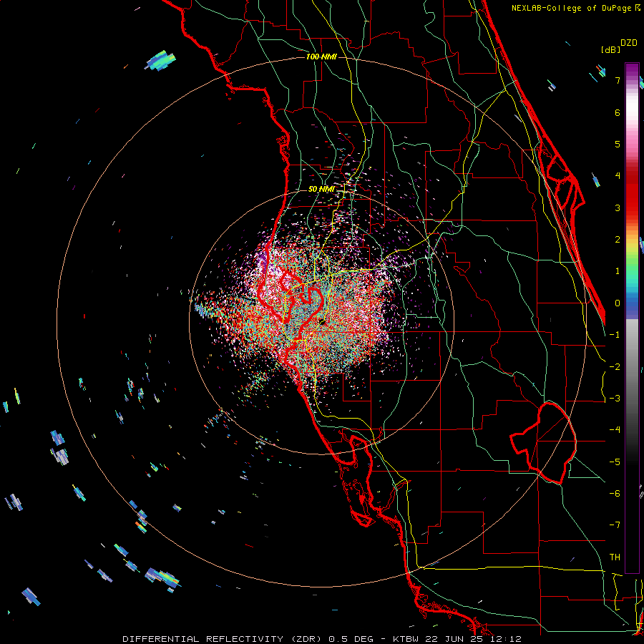644x644 pixels.
Task: Click the 2 dB scale value
Action: 618,240
